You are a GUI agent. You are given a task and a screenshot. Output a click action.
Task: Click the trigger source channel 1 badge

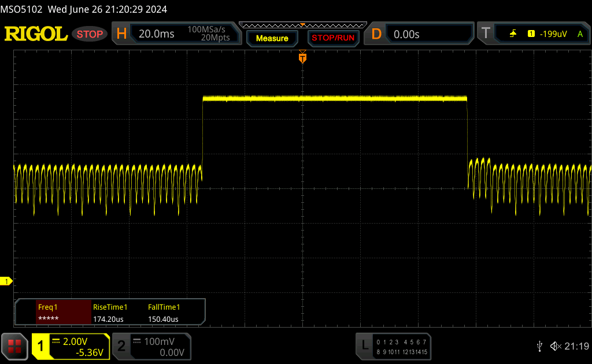[x=531, y=34]
